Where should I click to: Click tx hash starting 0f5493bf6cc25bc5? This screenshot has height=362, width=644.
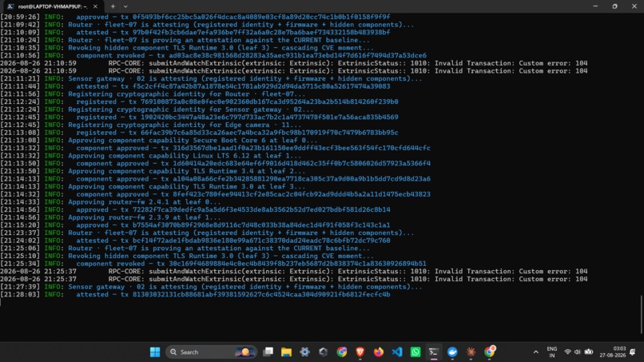click(x=261, y=17)
